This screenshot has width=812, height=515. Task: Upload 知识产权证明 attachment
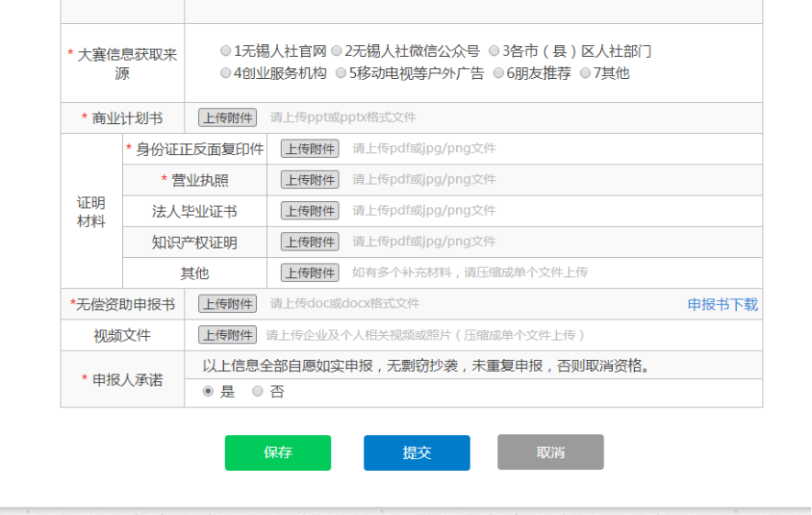pyautogui.click(x=309, y=242)
